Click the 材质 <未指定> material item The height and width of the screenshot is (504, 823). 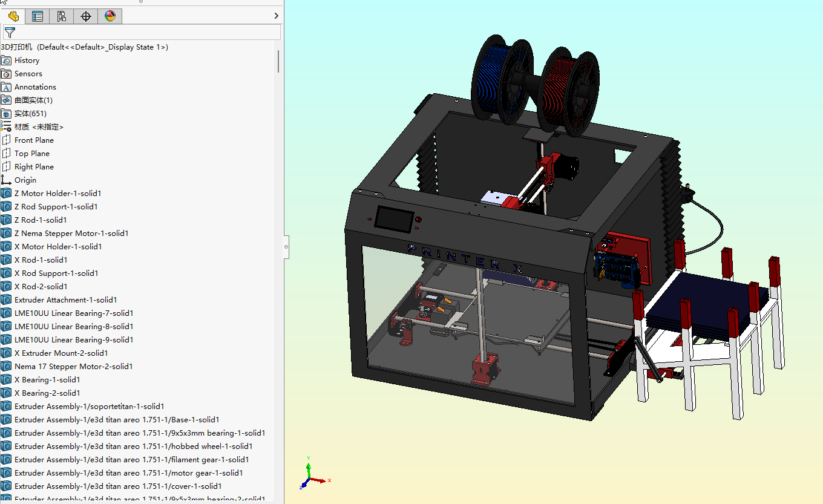[x=39, y=127]
